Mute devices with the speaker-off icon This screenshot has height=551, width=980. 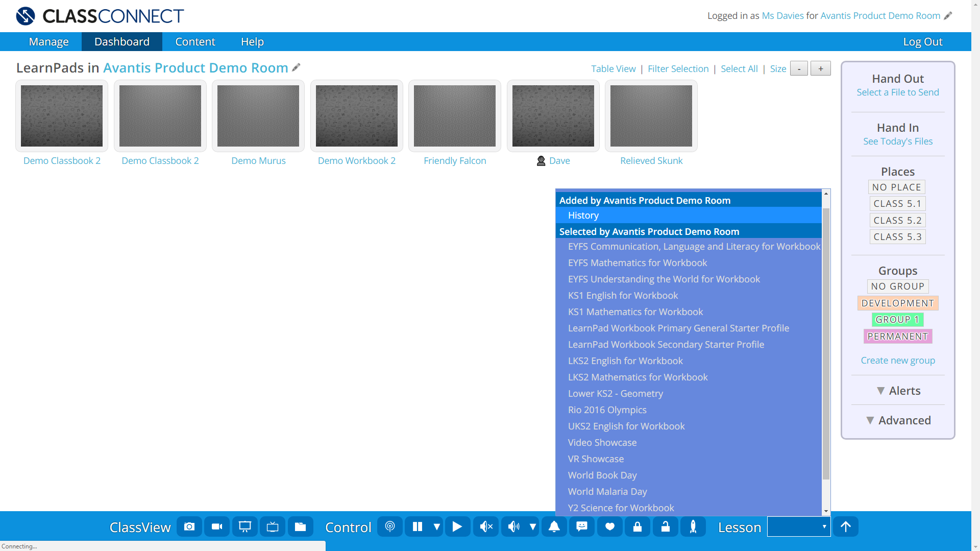point(486,526)
